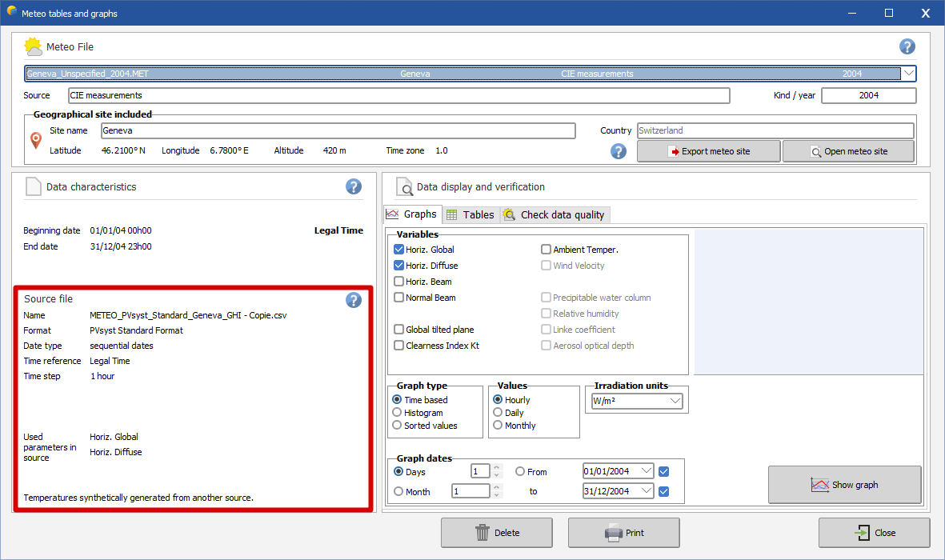Increase the Days stepper value
This screenshot has width=945, height=560.
pyautogui.click(x=496, y=468)
